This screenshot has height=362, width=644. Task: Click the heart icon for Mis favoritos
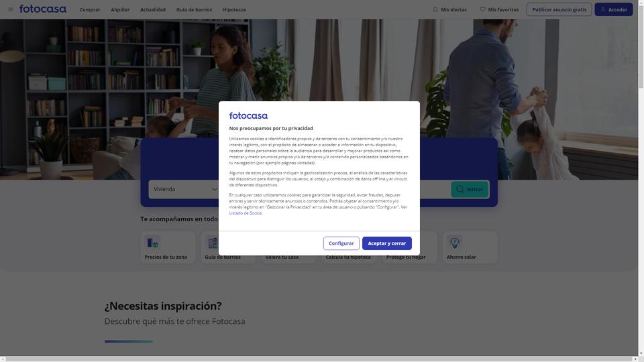pos(482,9)
